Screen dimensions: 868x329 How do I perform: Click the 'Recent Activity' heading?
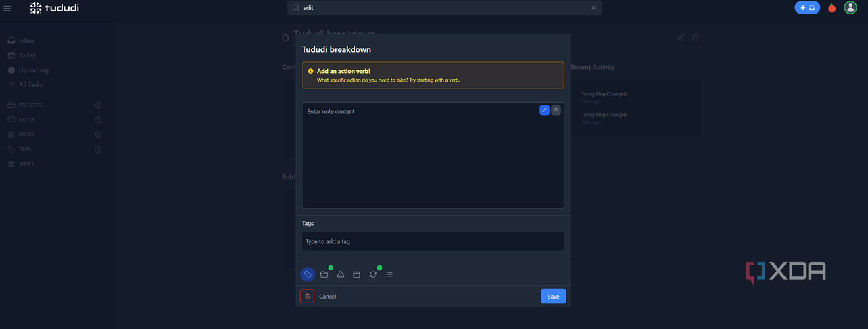tap(593, 67)
